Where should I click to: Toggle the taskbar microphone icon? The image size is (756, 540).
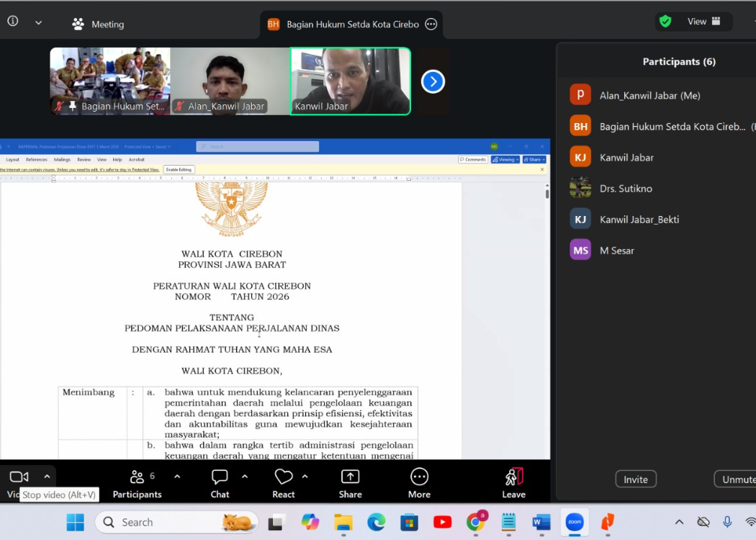coord(727,522)
